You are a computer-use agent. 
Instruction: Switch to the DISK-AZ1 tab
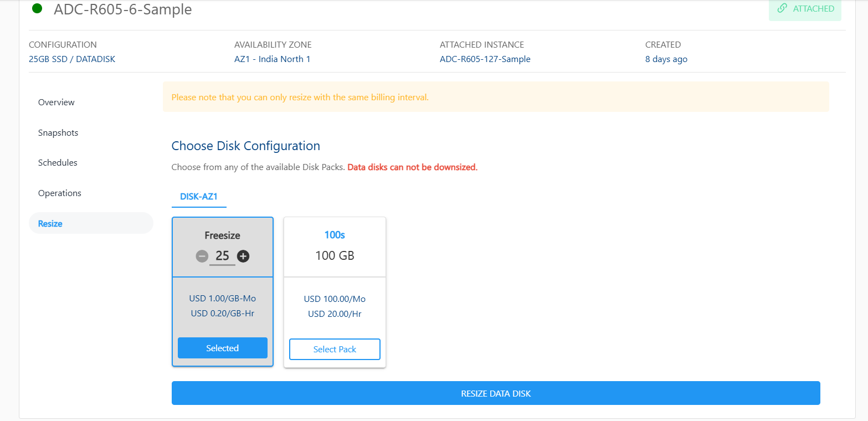[x=199, y=197]
